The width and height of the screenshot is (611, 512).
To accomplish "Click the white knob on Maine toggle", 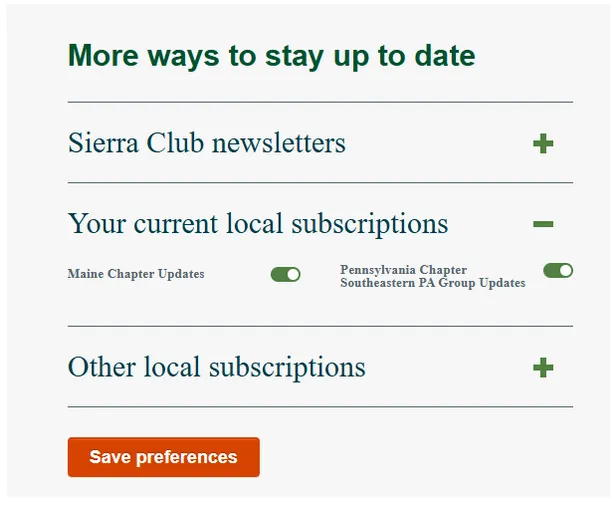I will click(x=293, y=274).
